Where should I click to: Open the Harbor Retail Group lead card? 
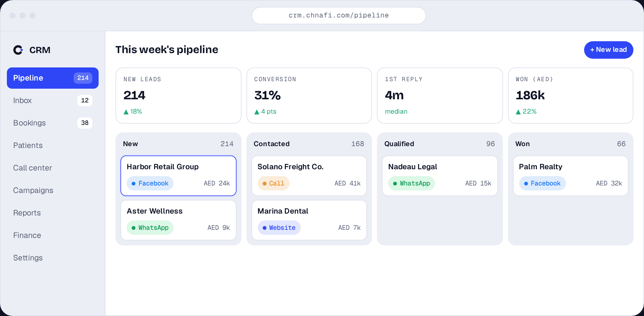click(x=178, y=176)
